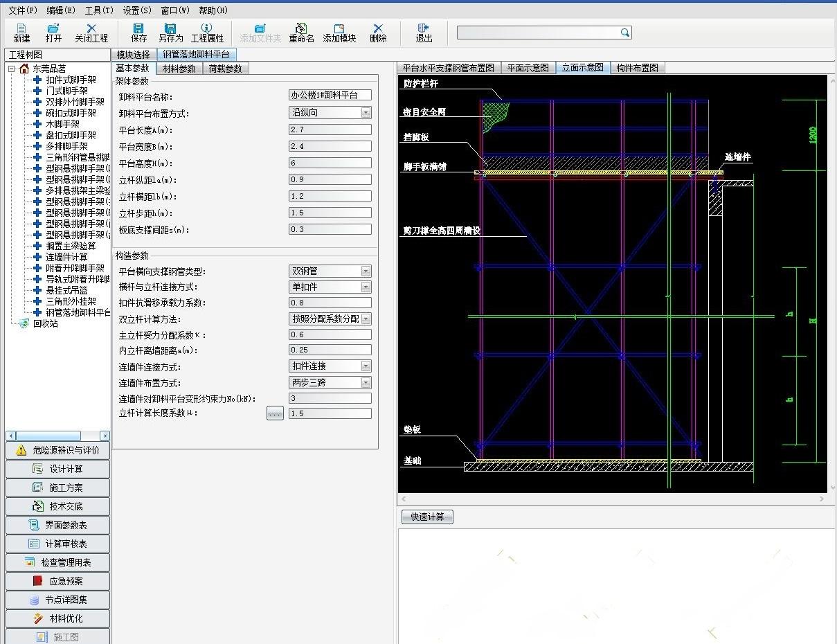Click the 添加模块 (Add Module) icon
837x644 pixels.
pyautogui.click(x=339, y=33)
